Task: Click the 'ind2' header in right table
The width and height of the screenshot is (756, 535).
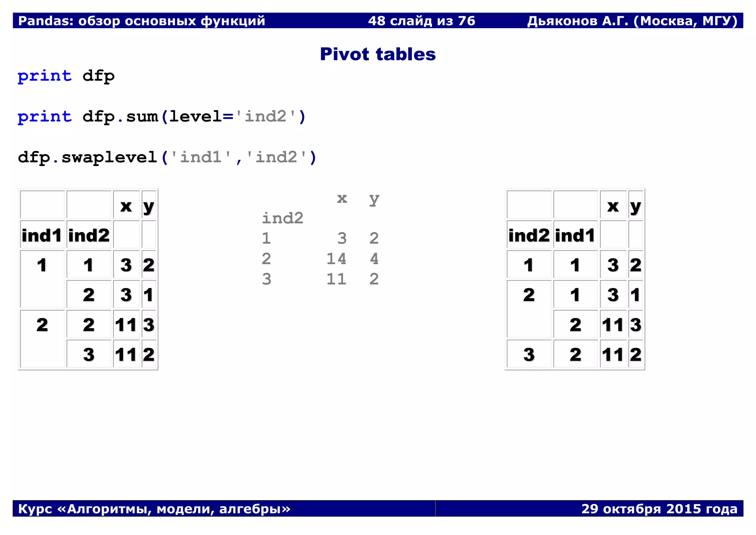Action: [529, 235]
